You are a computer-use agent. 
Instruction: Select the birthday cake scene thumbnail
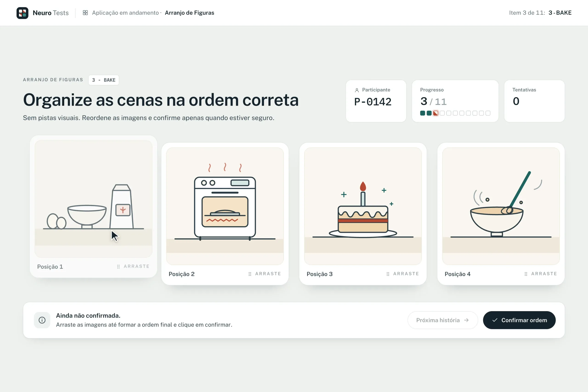click(x=363, y=206)
